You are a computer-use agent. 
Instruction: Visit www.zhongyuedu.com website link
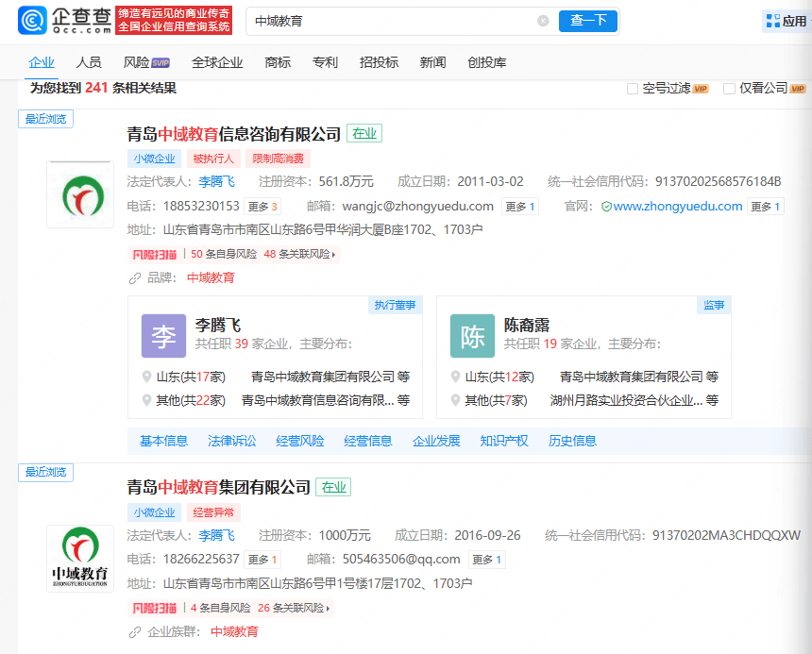pyautogui.click(x=678, y=207)
